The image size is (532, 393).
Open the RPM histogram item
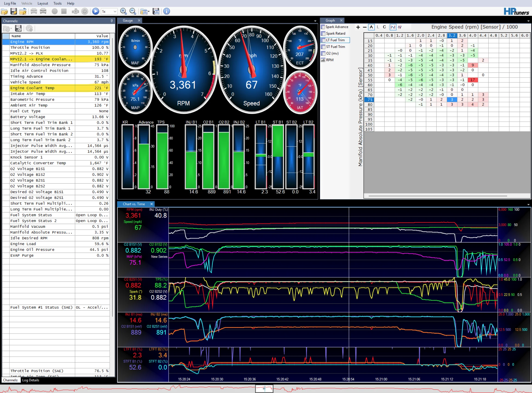click(x=327, y=60)
